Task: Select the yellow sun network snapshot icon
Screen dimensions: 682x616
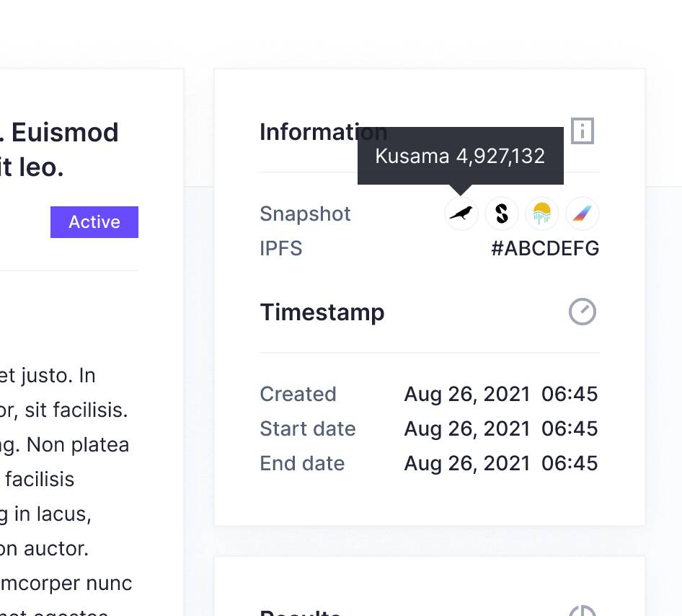Action: coord(542,214)
